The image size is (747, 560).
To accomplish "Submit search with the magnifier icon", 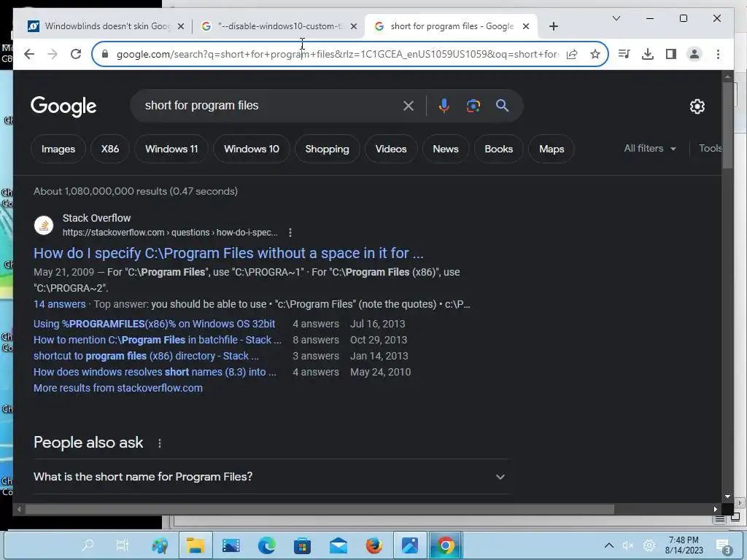I will point(502,106).
